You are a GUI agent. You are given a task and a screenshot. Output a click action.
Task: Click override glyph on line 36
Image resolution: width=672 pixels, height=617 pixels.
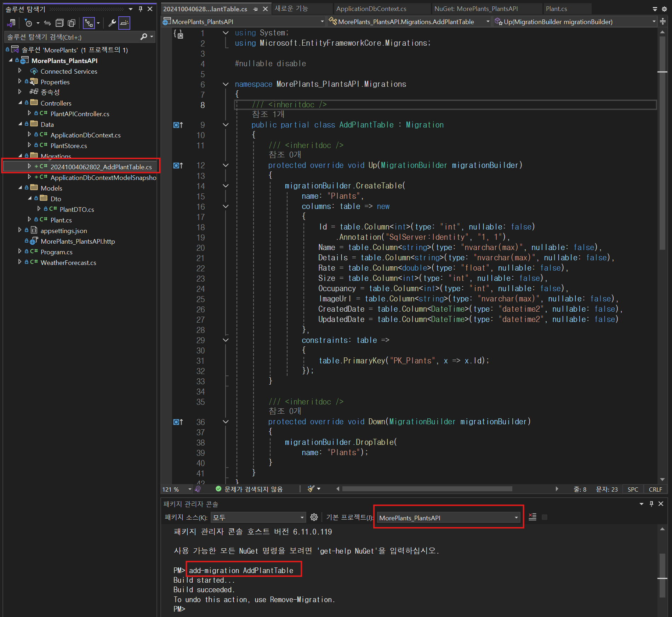point(178,422)
